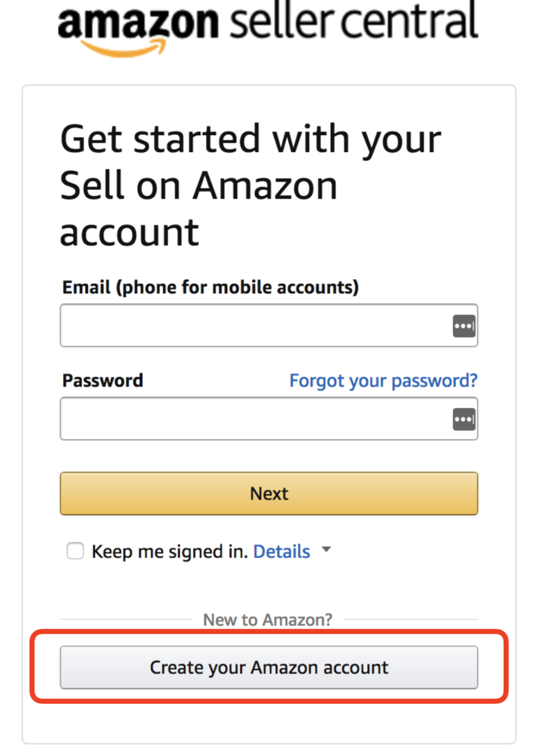Open the 'Forgot your password?' link
Viewport: 539px width, 756px height.
coord(383,381)
